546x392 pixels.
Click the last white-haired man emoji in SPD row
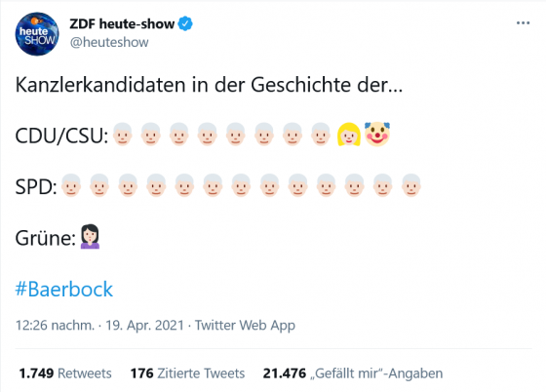coord(410,185)
